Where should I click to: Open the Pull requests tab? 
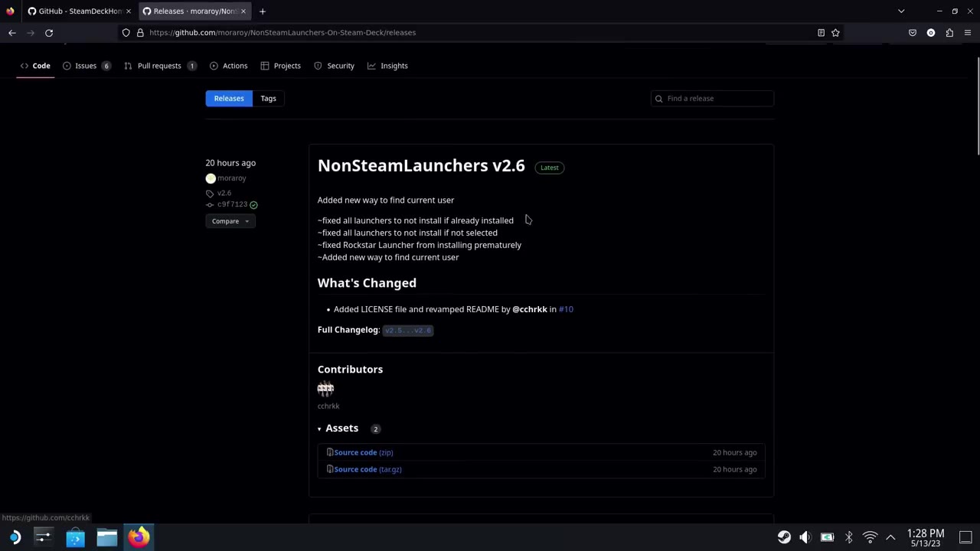(160, 66)
